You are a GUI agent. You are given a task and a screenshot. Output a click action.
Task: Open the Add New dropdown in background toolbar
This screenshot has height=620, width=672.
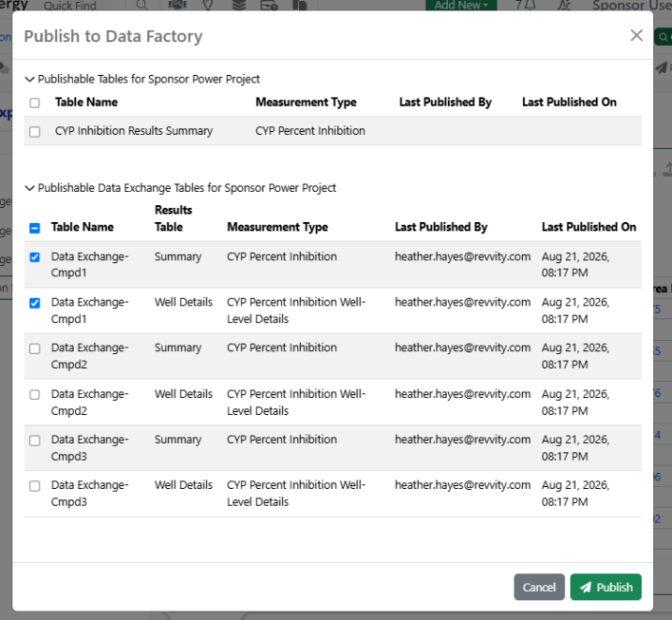pos(461,5)
